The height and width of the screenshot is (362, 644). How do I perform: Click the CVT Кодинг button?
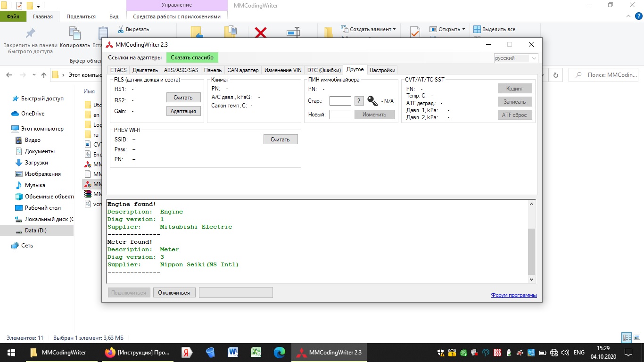[x=515, y=89]
